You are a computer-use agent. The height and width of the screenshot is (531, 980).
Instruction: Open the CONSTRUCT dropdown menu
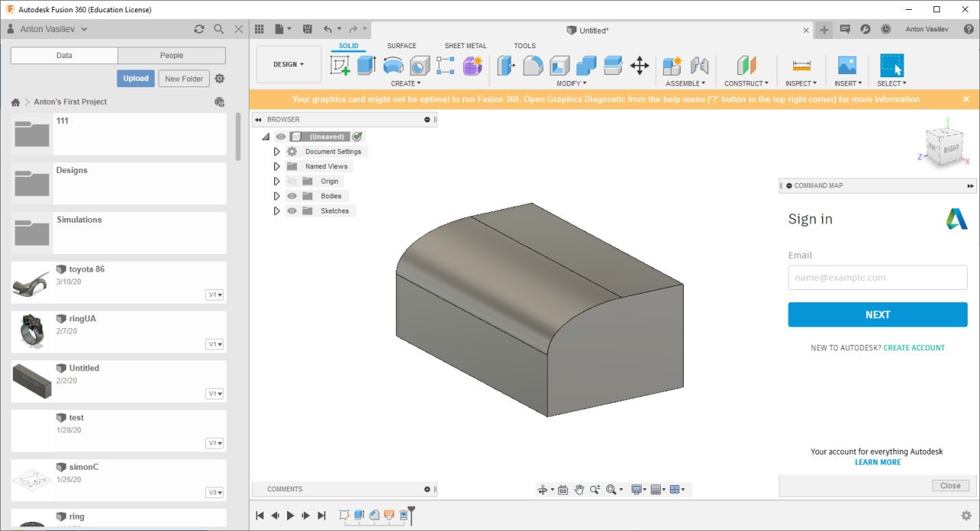coord(746,83)
